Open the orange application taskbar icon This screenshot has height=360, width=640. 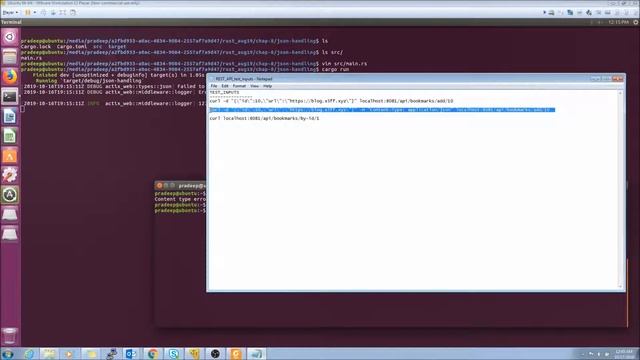(236, 354)
